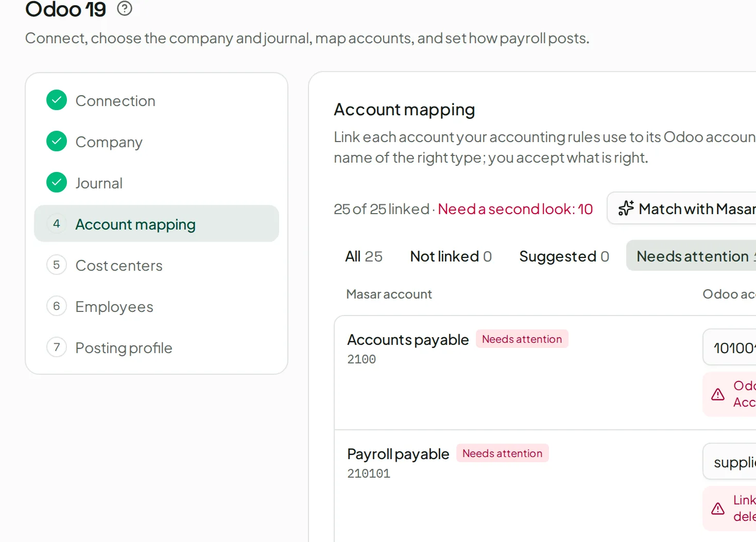Open Odoo account field for Payroll payable
The image size is (756, 542).
729,462
